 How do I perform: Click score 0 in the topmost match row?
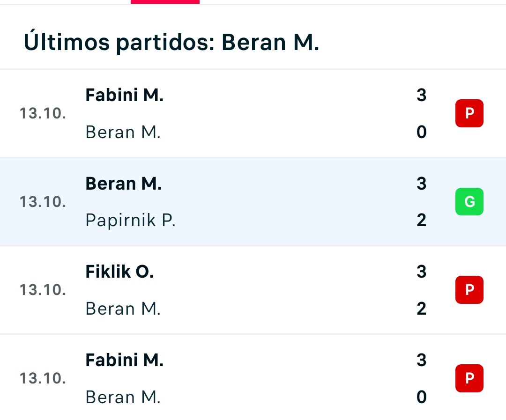[x=422, y=132]
